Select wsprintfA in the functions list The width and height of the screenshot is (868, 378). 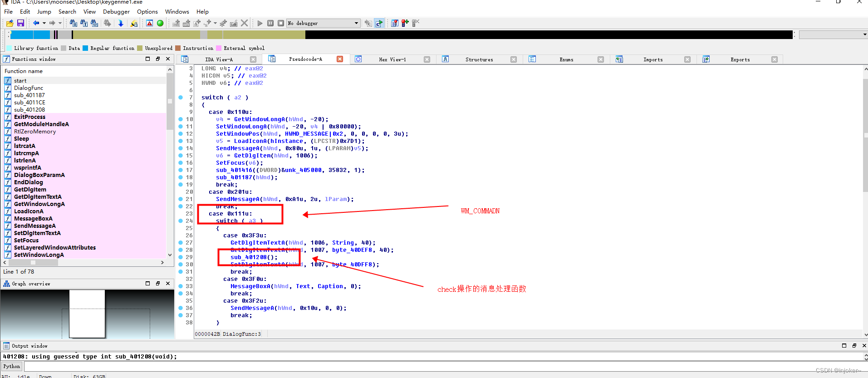[x=85, y=168]
